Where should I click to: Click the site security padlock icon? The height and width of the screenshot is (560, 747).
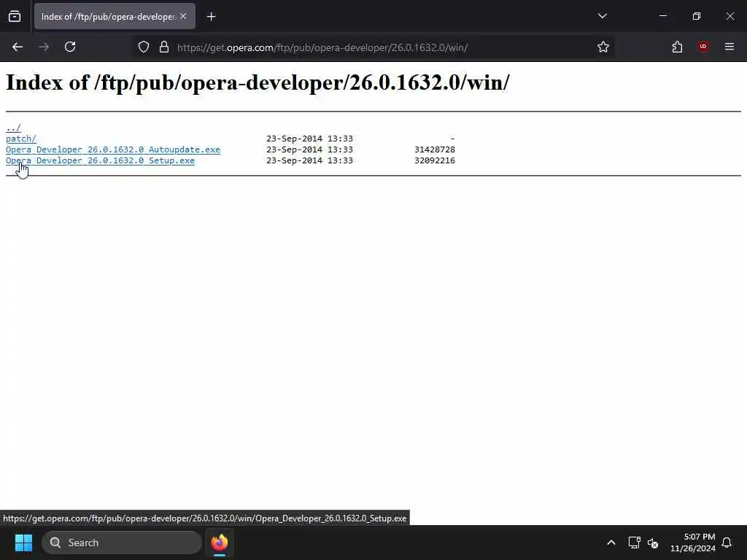point(164,47)
